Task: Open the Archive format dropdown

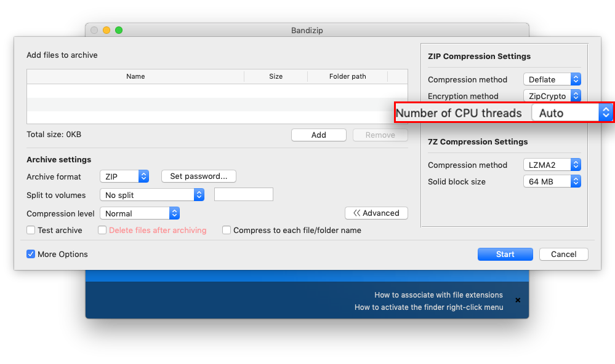Action: pos(124,176)
